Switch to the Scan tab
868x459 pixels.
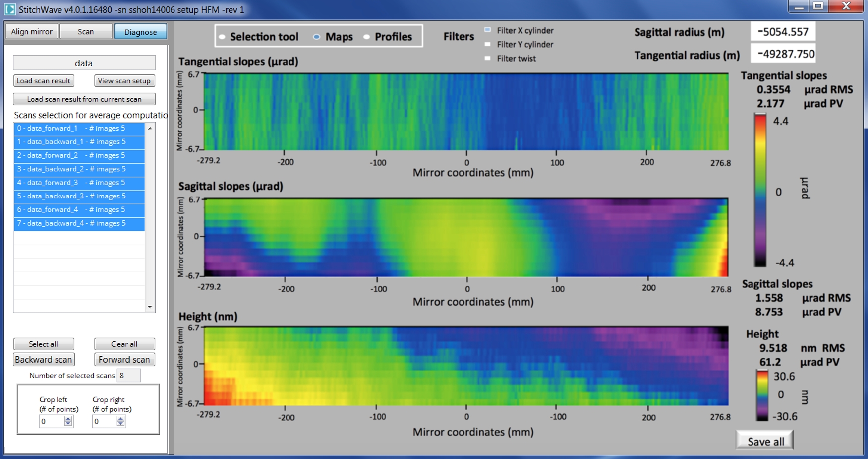(x=86, y=32)
